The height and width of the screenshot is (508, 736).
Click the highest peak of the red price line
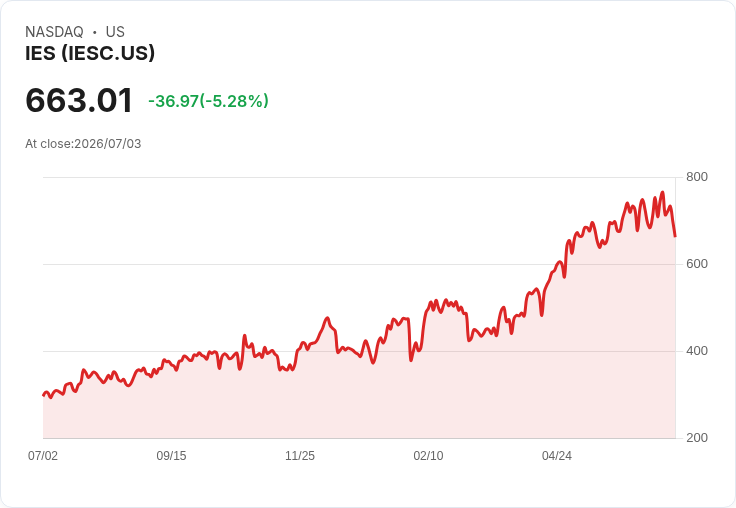tap(663, 192)
